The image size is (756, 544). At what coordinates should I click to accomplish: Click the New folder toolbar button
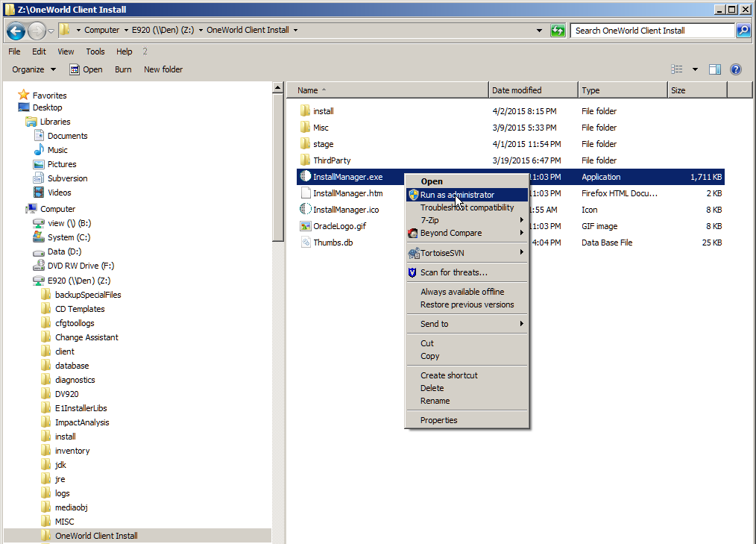163,69
